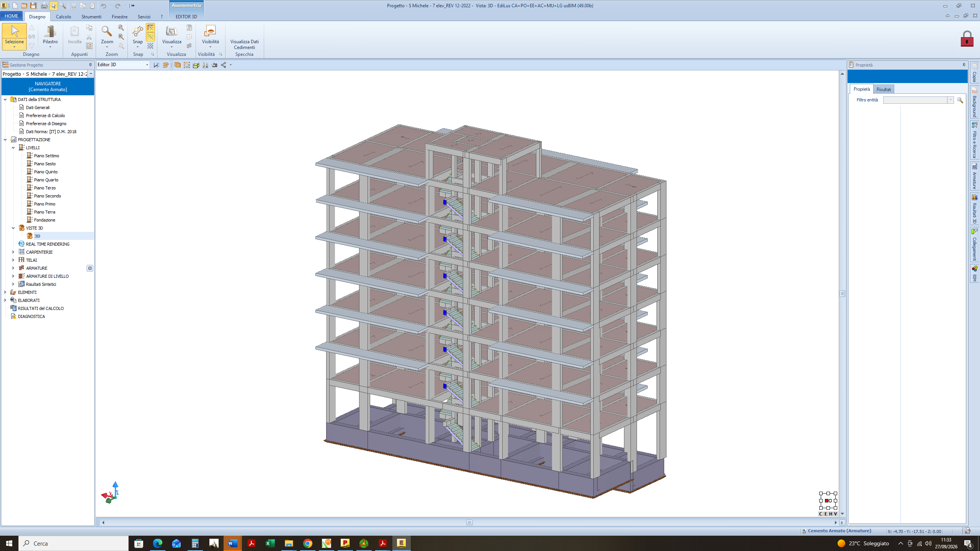Viewport: 980px width, 551px height.
Task: Click the HOME button
Action: click(11, 16)
